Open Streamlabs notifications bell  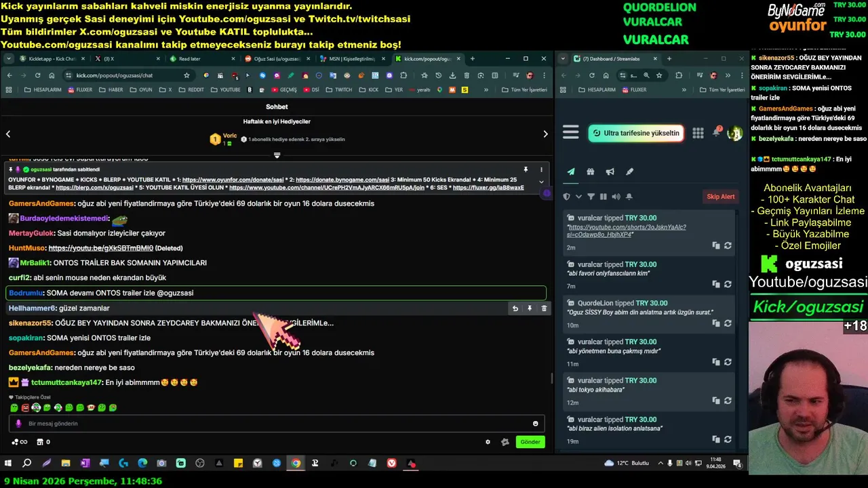716,132
